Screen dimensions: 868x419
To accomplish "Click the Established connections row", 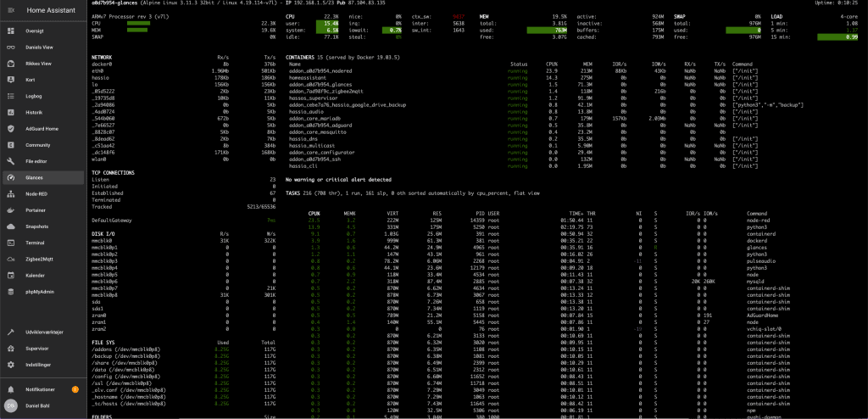I will point(184,193).
